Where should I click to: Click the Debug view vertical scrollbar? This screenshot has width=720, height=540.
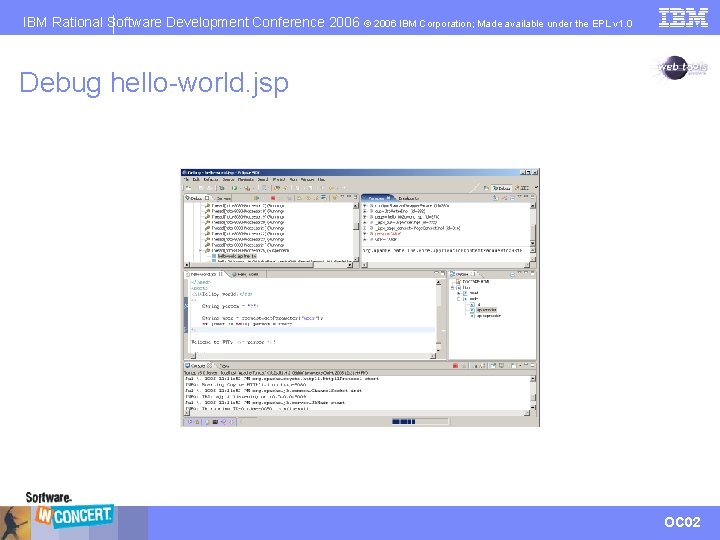pyautogui.click(x=356, y=232)
